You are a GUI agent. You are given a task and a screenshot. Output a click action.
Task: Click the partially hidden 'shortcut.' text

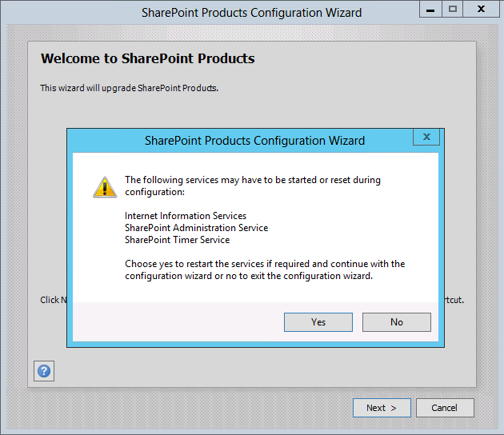coord(454,301)
